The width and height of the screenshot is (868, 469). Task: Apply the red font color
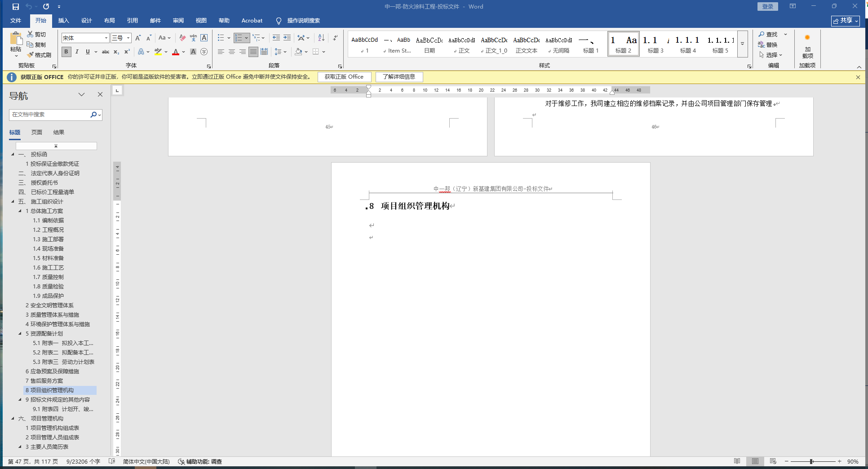(176, 52)
